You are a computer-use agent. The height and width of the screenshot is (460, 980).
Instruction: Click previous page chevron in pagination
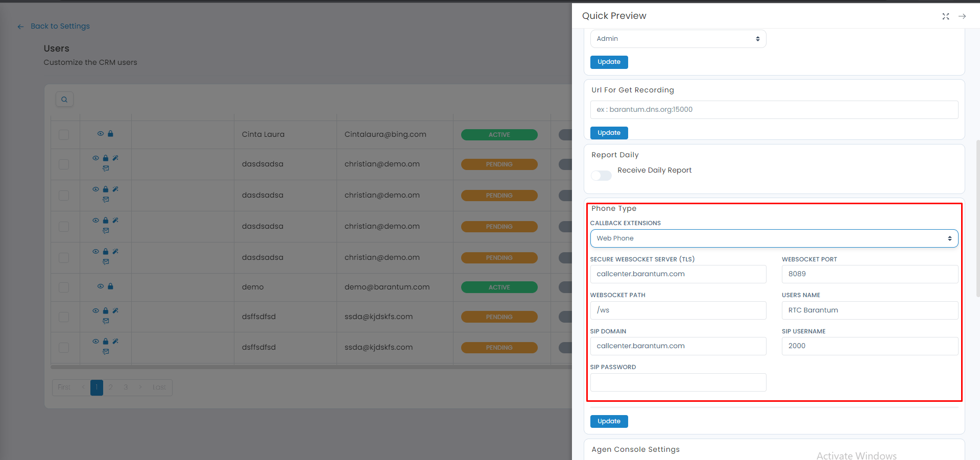pyautogui.click(x=83, y=388)
